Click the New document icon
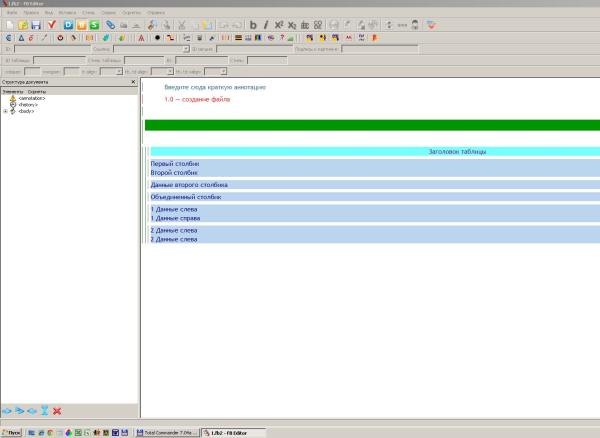 pyautogui.click(x=8, y=24)
